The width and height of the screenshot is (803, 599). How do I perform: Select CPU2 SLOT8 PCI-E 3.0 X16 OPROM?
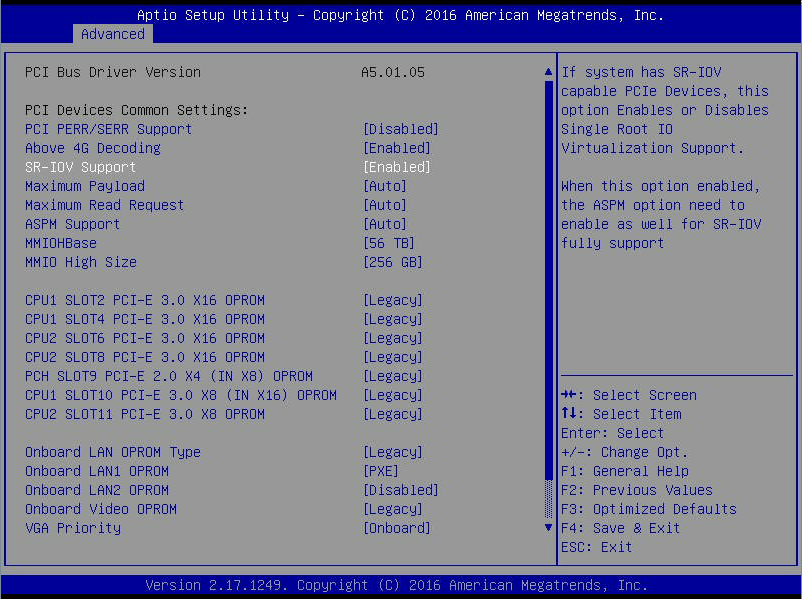tap(145, 357)
